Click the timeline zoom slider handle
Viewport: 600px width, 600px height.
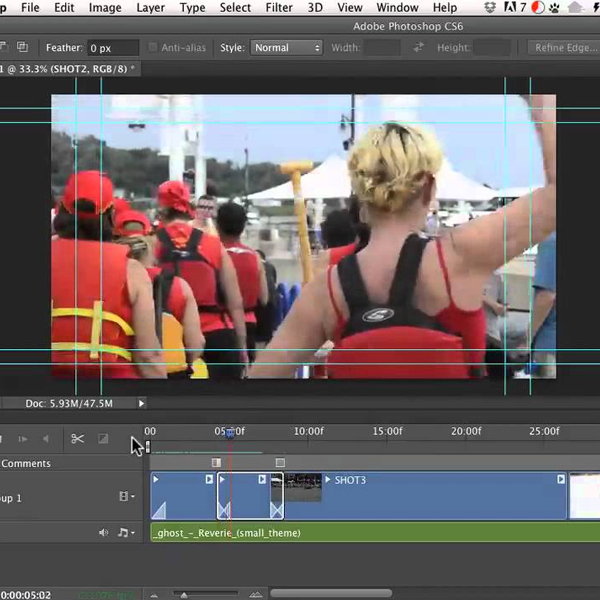(183, 595)
